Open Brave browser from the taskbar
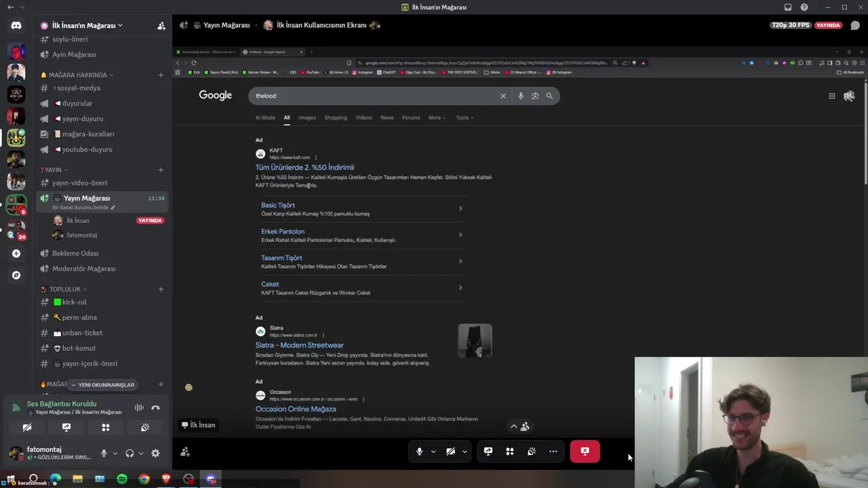868x488 pixels. [167, 479]
